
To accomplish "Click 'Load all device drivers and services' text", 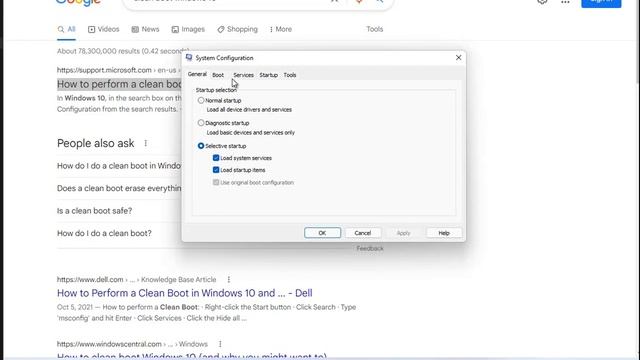I will coord(249,109).
